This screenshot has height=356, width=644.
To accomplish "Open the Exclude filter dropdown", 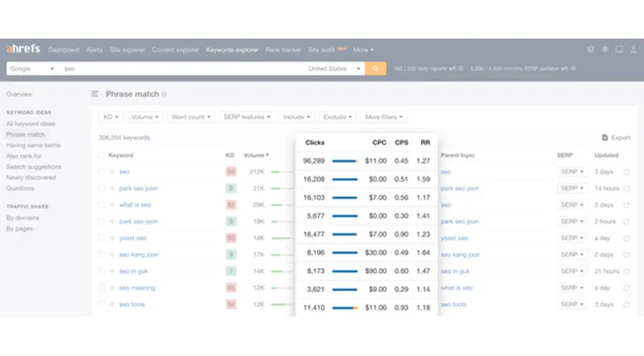I will pyautogui.click(x=338, y=118).
